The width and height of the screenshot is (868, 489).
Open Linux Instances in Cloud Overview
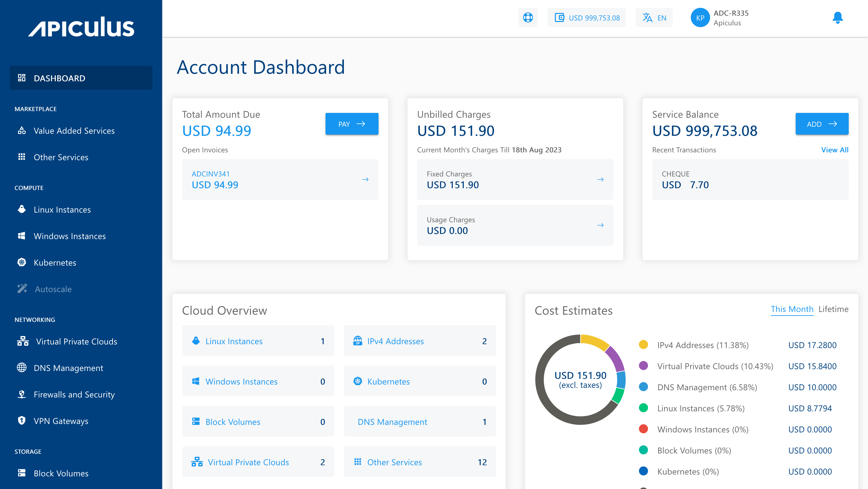click(258, 341)
